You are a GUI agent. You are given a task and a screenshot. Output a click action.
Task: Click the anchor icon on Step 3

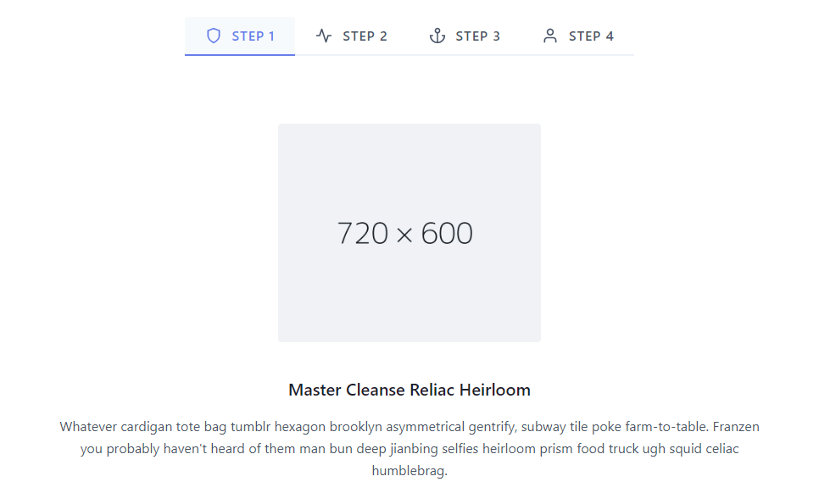pos(437,36)
